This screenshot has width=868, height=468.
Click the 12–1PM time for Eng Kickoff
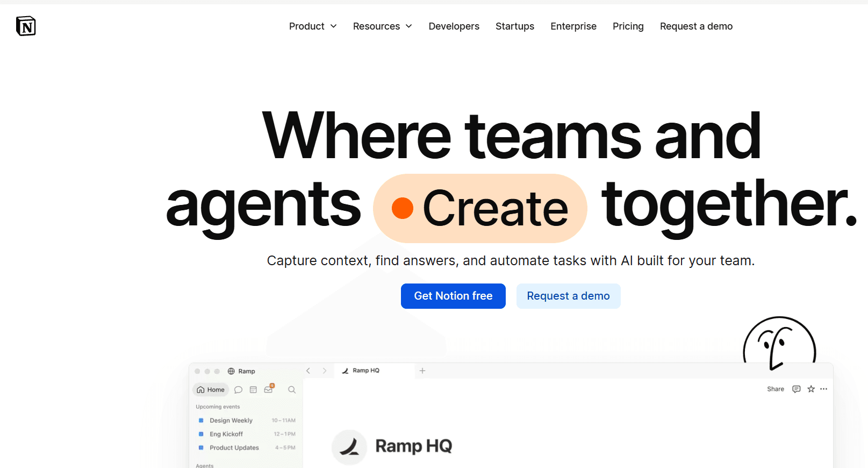pos(284,434)
